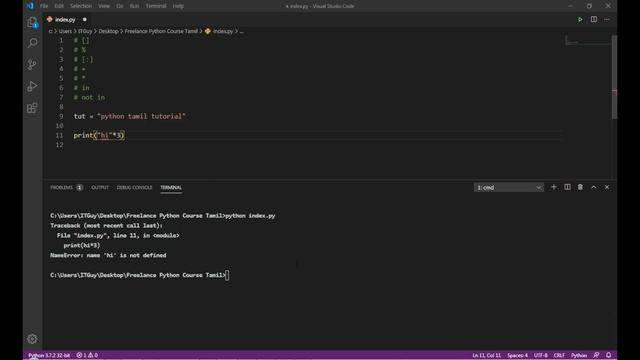Switch to the Debug Console tab
The height and width of the screenshot is (360, 640).
point(134,187)
